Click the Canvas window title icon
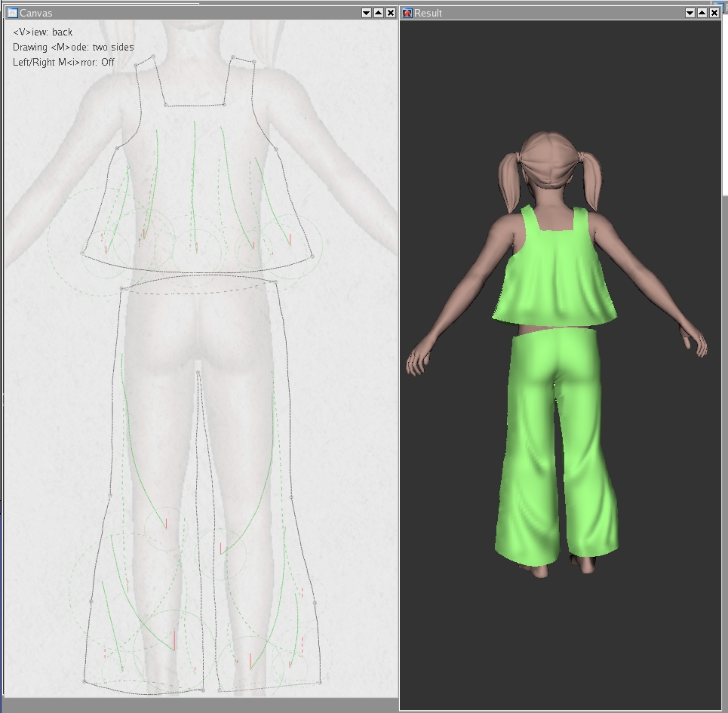This screenshot has width=728, height=713. point(13,13)
